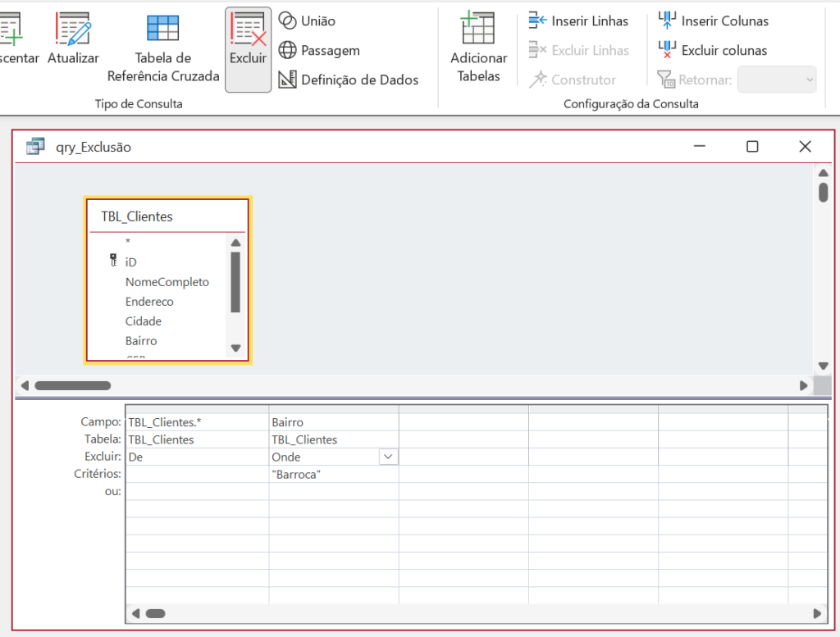Click Inserir Colunas in the ribbon
This screenshot has width=840, height=637.
pos(724,20)
